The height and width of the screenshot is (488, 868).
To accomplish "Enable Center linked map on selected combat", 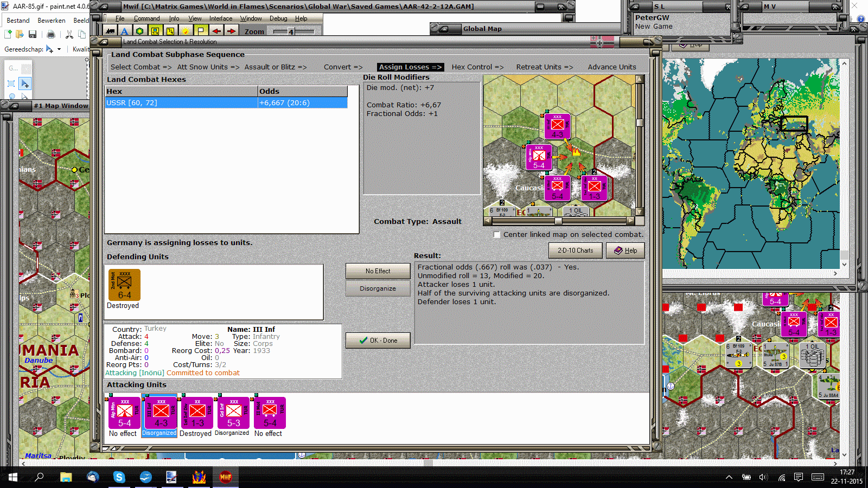I will [x=497, y=235].
